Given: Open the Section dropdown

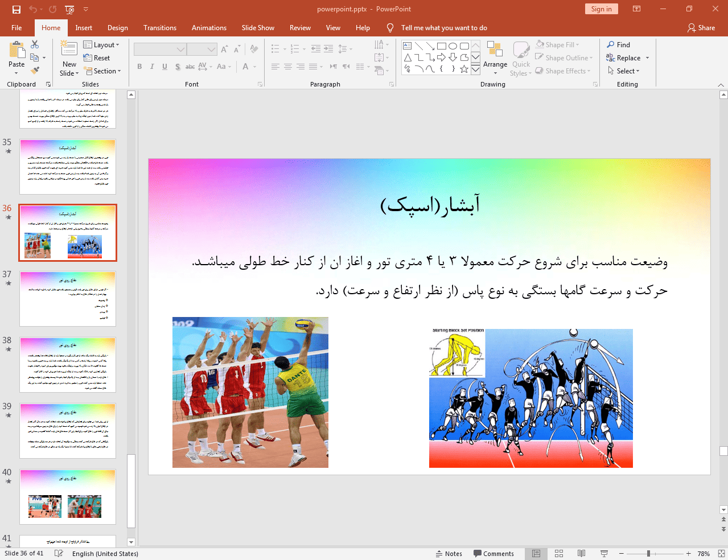Looking at the screenshot, I should [x=102, y=71].
